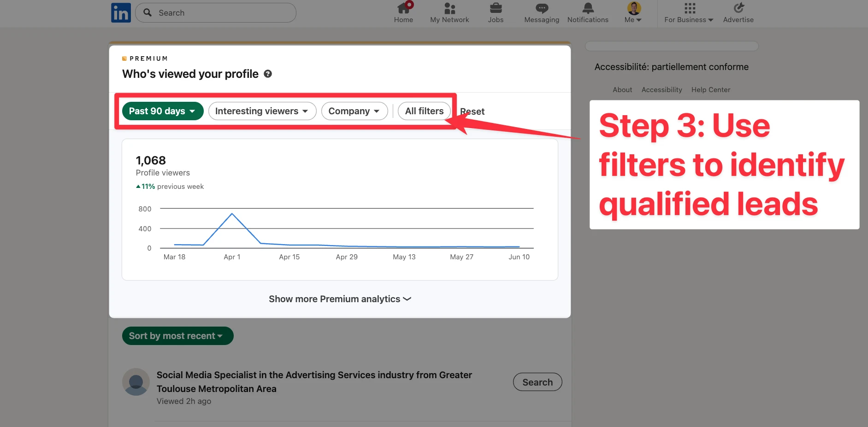868x427 pixels.
Task: Reset the applied filters
Action: [x=472, y=111]
